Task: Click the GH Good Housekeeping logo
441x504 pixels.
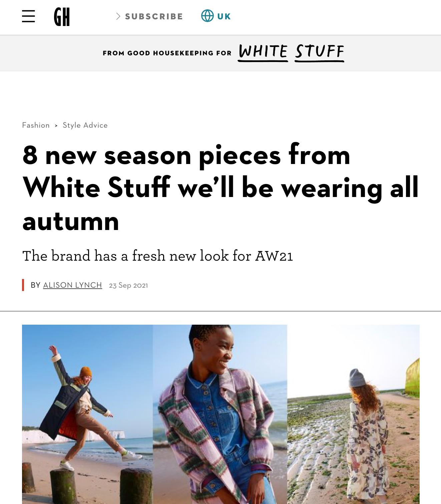Action: point(62,17)
